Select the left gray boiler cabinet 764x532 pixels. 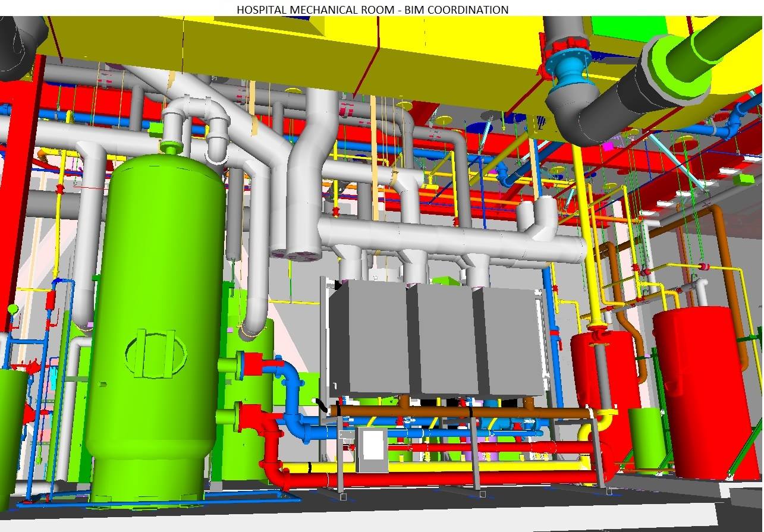point(369,339)
